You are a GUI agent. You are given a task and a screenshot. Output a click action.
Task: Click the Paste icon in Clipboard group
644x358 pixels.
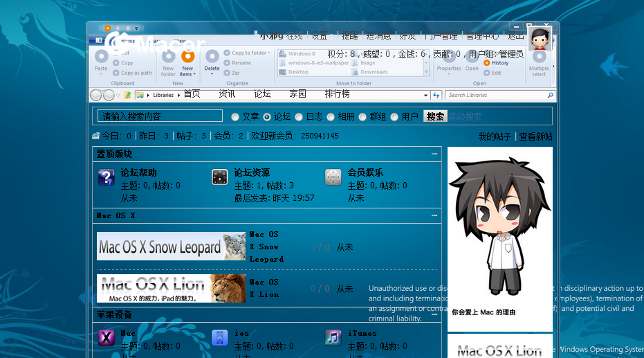101,56
